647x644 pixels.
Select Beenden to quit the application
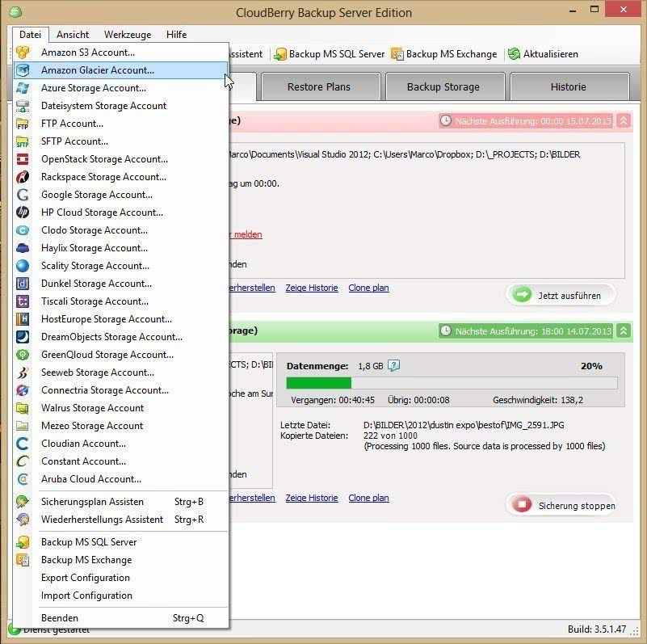pyautogui.click(x=120, y=618)
